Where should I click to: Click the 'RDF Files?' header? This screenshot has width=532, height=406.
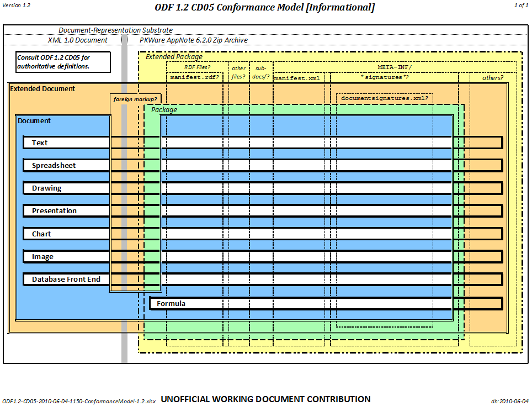click(x=197, y=67)
